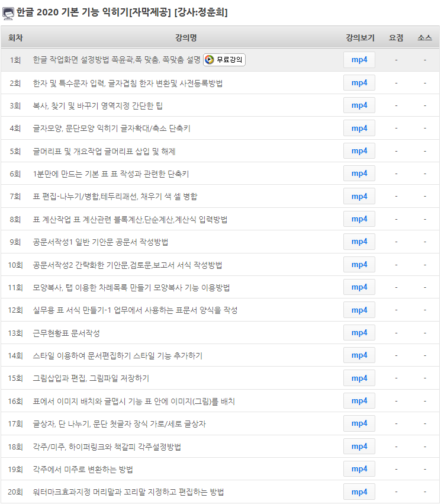Select lecture title '1분만에 만드는 기본 표 표 작성과 관련한 단축키'
Screen dimensions: 441x504
111,174
